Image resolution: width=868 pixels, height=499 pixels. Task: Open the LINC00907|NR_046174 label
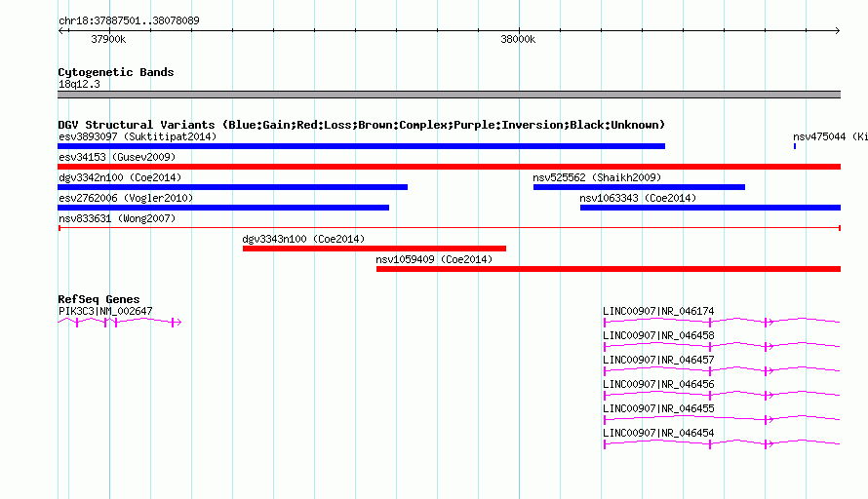[658, 311]
